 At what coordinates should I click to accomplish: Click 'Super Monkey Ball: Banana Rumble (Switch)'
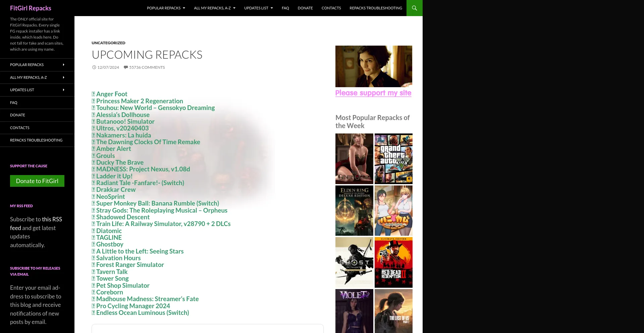(x=158, y=203)
